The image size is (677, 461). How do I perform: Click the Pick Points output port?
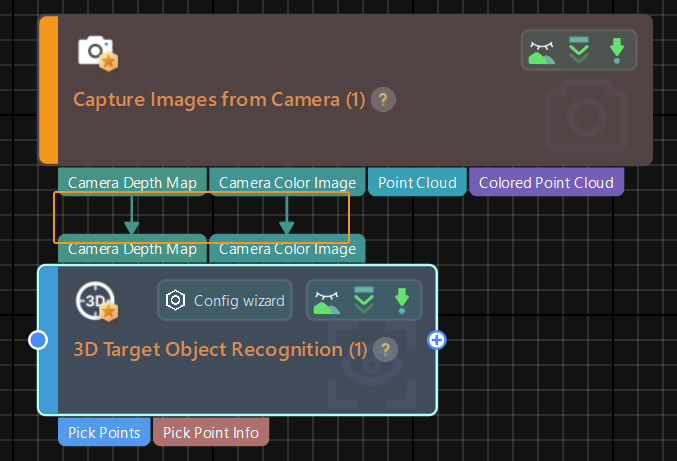click(103, 432)
